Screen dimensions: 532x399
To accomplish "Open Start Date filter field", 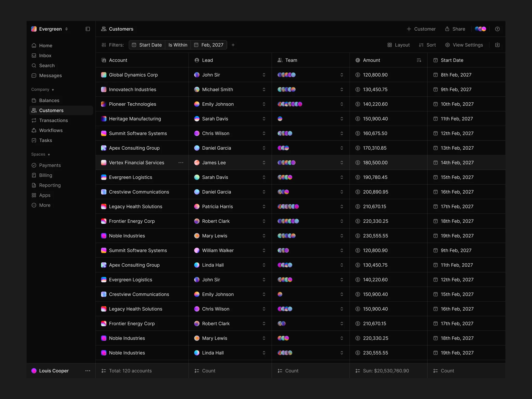I will tap(147, 45).
